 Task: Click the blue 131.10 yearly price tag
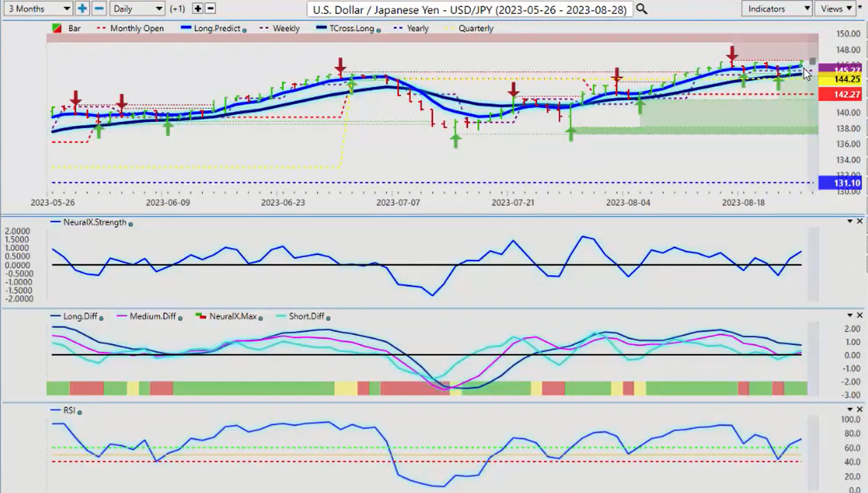[840, 183]
